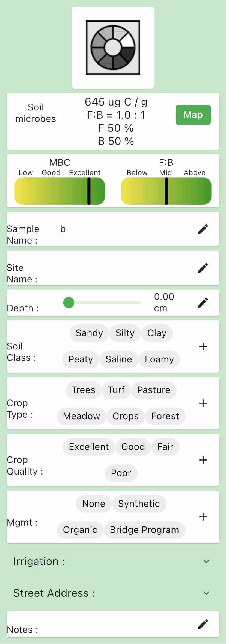Pick Excellent crop quality chip
The image size is (226, 644).
[x=89, y=447]
